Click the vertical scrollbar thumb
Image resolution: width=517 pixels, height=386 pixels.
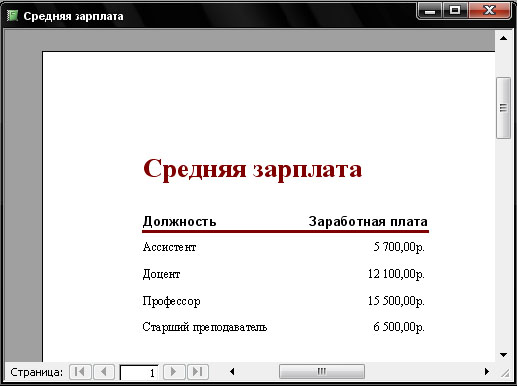[x=503, y=108]
